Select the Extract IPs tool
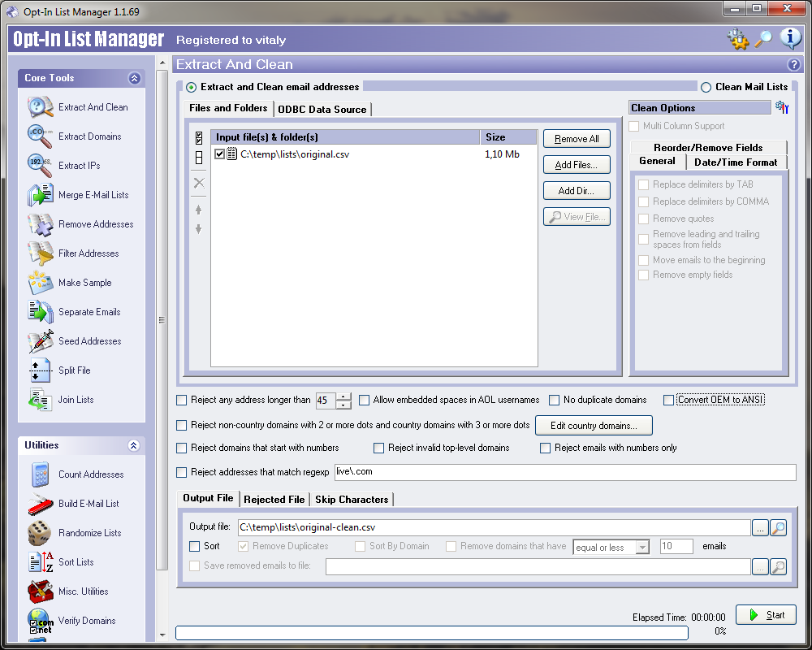Image resolution: width=812 pixels, height=650 pixels. 79,166
